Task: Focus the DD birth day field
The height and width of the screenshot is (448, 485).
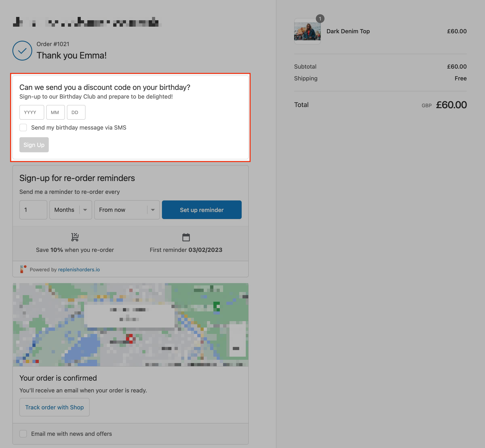Action: pos(76,112)
